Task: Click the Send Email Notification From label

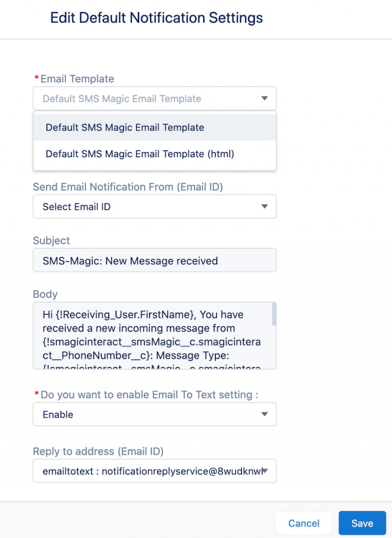Action: coord(128,187)
